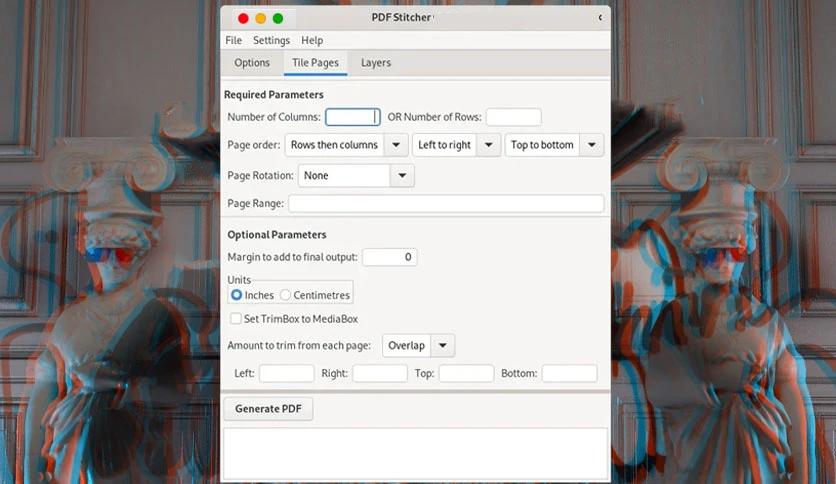The image size is (836, 484).
Task: Click the Left trim field
Action: pyautogui.click(x=287, y=373)
